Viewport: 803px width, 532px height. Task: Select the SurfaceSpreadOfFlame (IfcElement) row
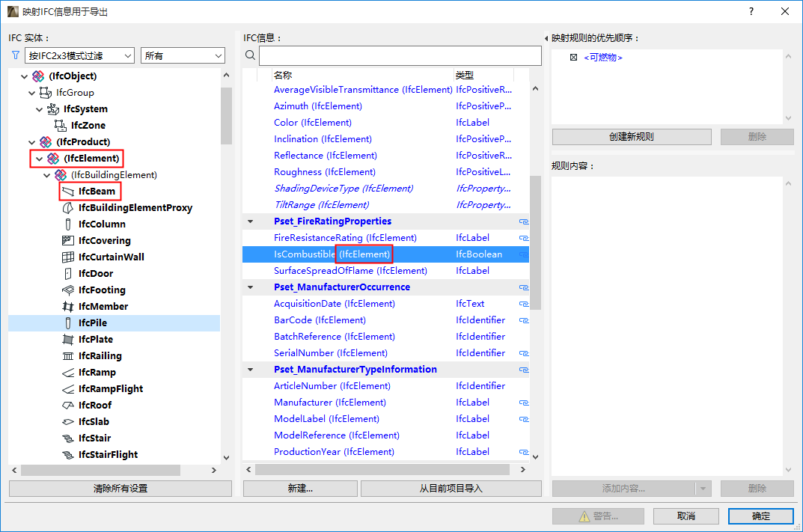(385, 271)
